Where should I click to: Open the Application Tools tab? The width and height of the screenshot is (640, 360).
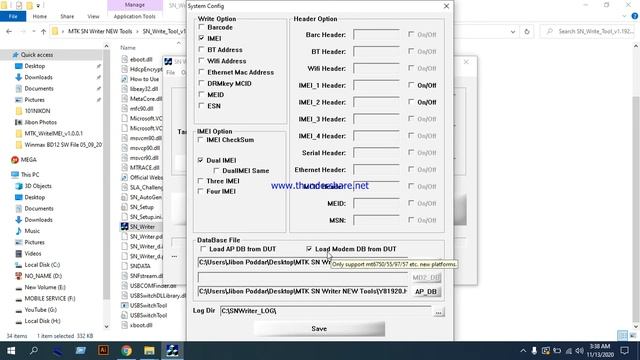134,16
